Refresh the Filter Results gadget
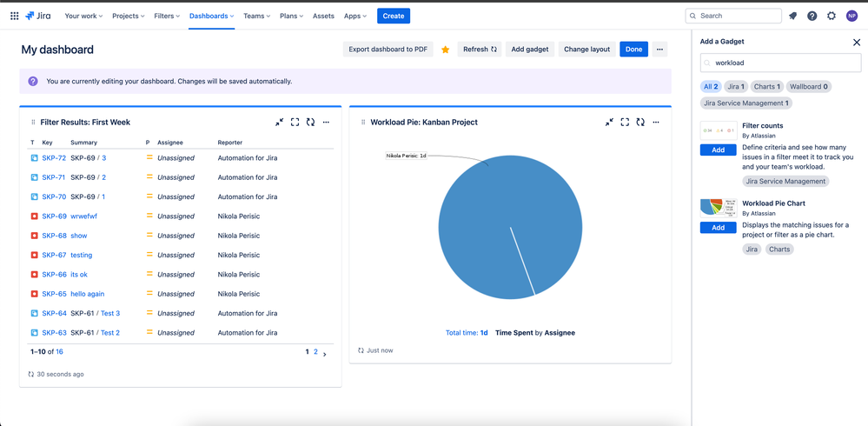This screenshot has height=426, width=868. (x=310, y=122)
